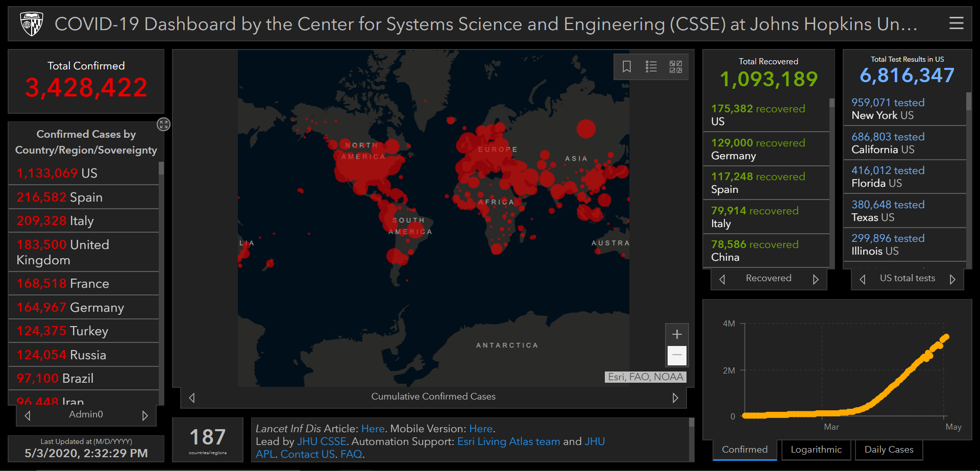The height and width of the screenshot is (471, 980).
Task: Click the large red circle over Russia
Action: (x=586, y=129)
